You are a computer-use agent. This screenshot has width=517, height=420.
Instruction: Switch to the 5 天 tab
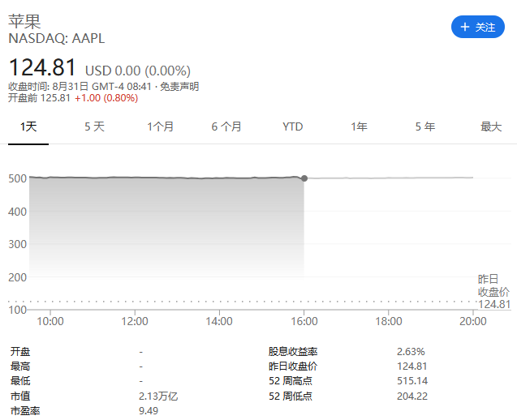95,126
